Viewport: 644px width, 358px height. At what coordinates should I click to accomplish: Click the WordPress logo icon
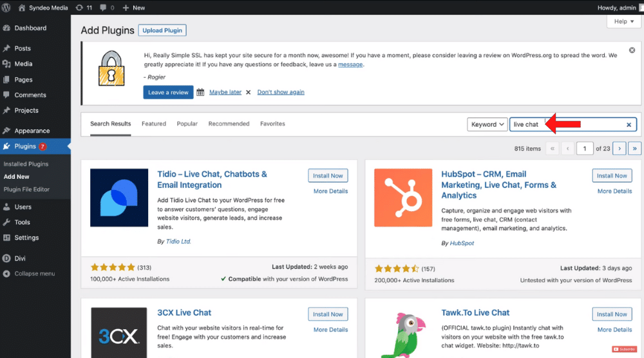(x=6, y=7)
